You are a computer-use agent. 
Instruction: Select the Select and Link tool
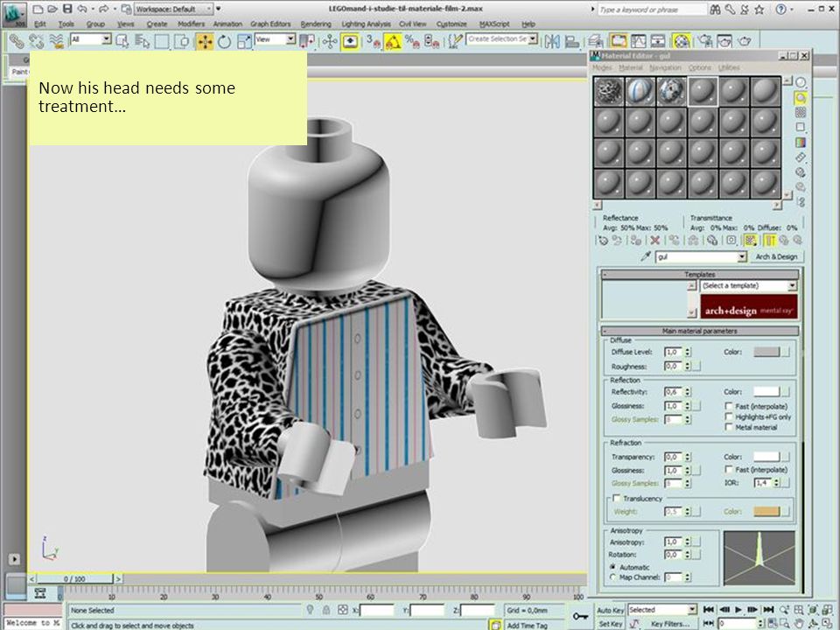point(17,41)
